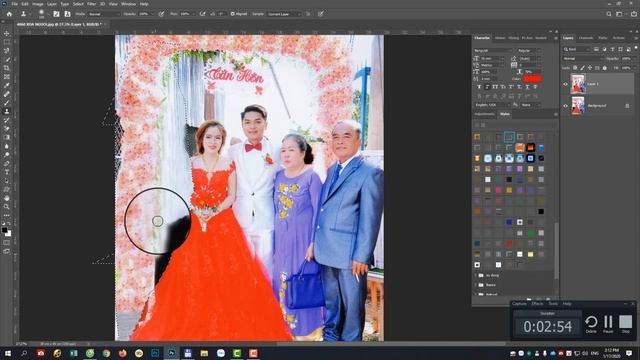The image size is (640, 360).
Task: Select the Zoom tool
Action: point(7,207)
